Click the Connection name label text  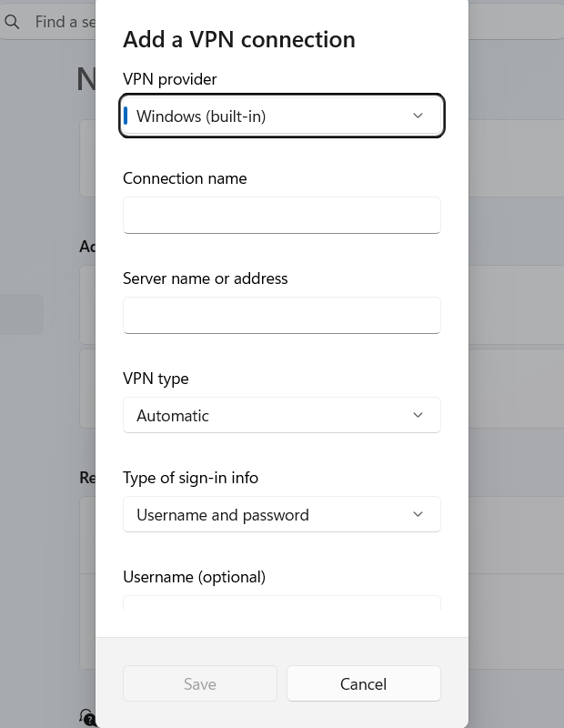[185, 178]
